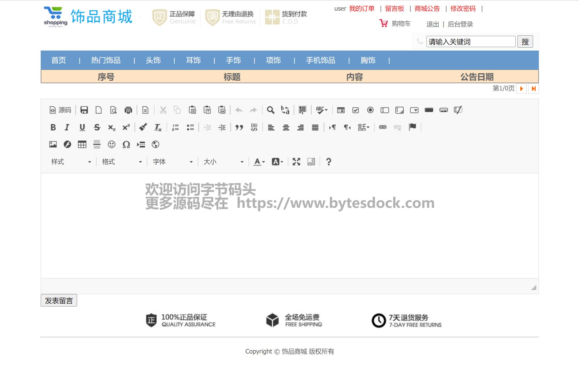This screenshot has width=579, height=392.
Task: Open the smiley emoticon picker
Action: coord(111,144)
